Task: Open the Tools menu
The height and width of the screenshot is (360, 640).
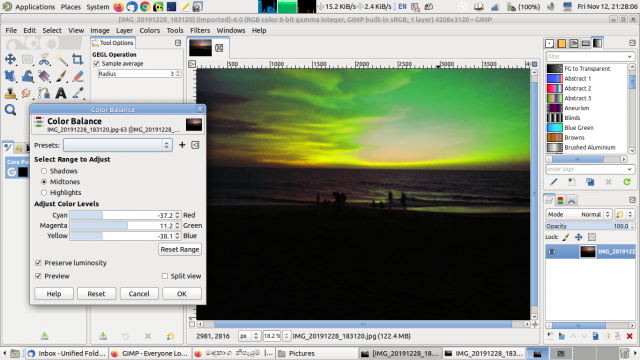Action: 175,30
